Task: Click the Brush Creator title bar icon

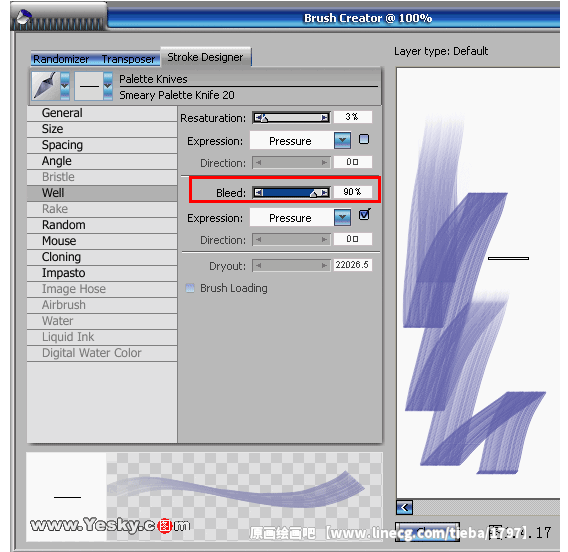Action: [24, 17]
